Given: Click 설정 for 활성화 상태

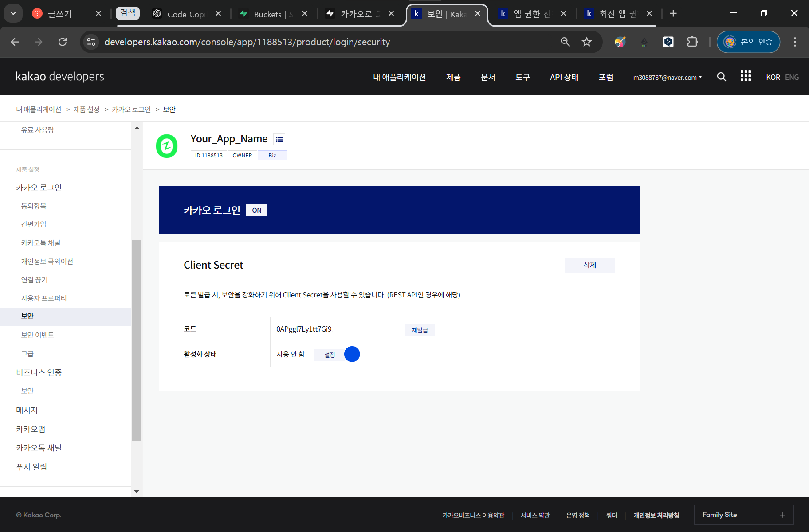Looking at the screenshot, I should tap(330, 355).
